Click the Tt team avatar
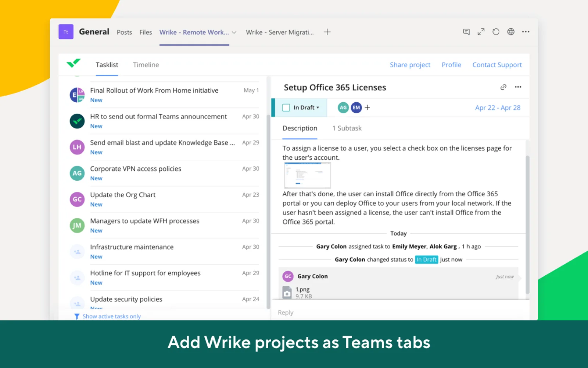The image size is (588, 368). pos(66,32)
